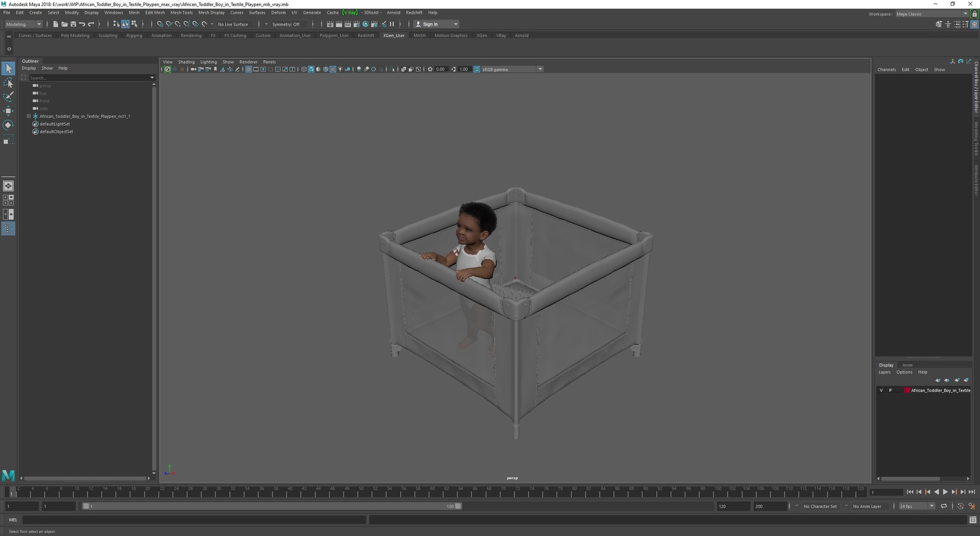Switch to four-view layout
This screenshot has height=536, width=980.
pyautogui.click(x=8, y=200)
